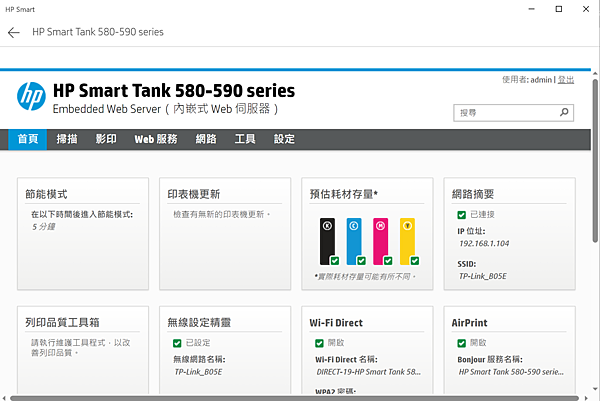The image size is (600, 401).
Task: Click the 檢查有無新的印表機更新 text
Action: (222, 215)
